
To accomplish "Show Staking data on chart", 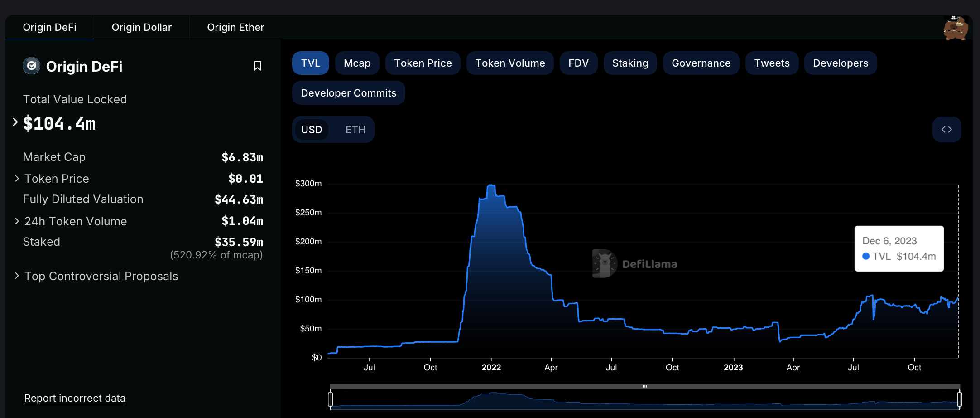I will click(630, 63).
